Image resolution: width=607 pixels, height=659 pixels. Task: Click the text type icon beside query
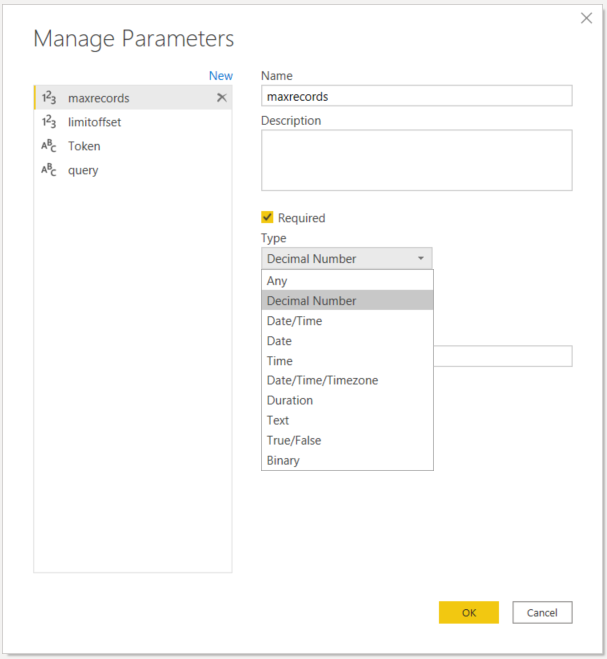(49, 170)
